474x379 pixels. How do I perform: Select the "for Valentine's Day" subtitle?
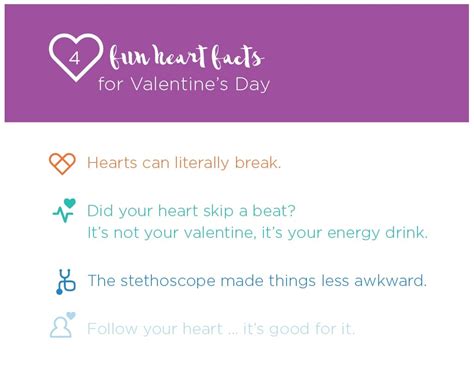tap(184, 84)
